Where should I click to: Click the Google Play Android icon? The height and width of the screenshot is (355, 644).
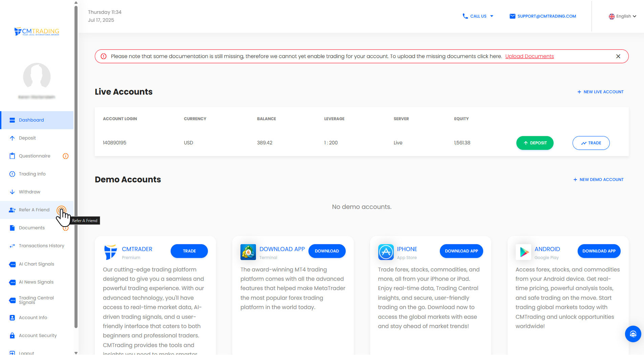[x=523, y=252]
